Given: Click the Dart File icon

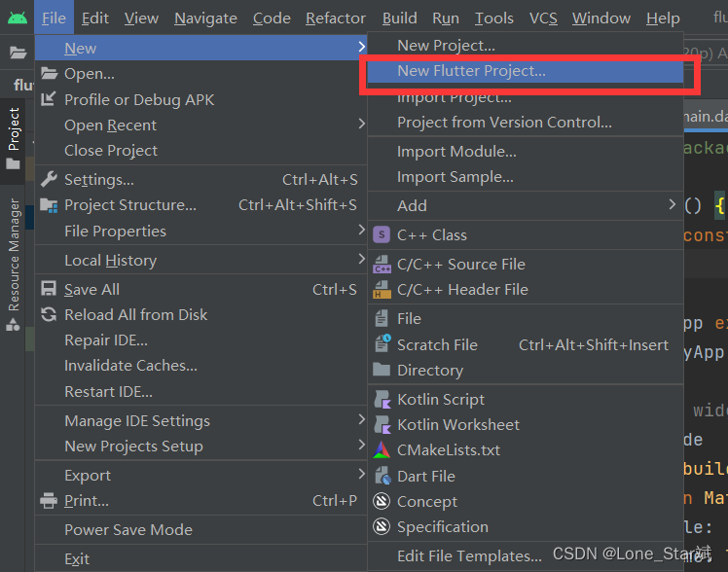Looking at the screenshot, I should (x=382, y=476).
